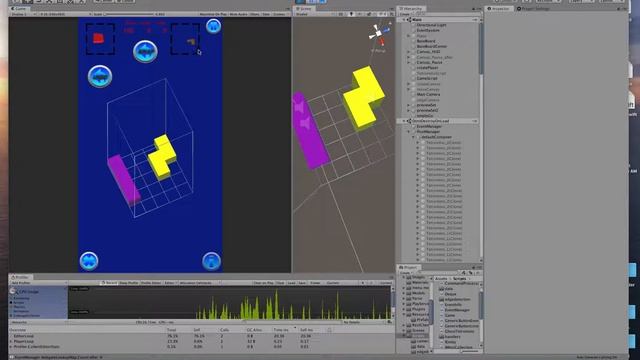Select Directional Light in the Hierarchy
Image resolution: width=640 pixels, height=360 pixels.
(431, 25)
